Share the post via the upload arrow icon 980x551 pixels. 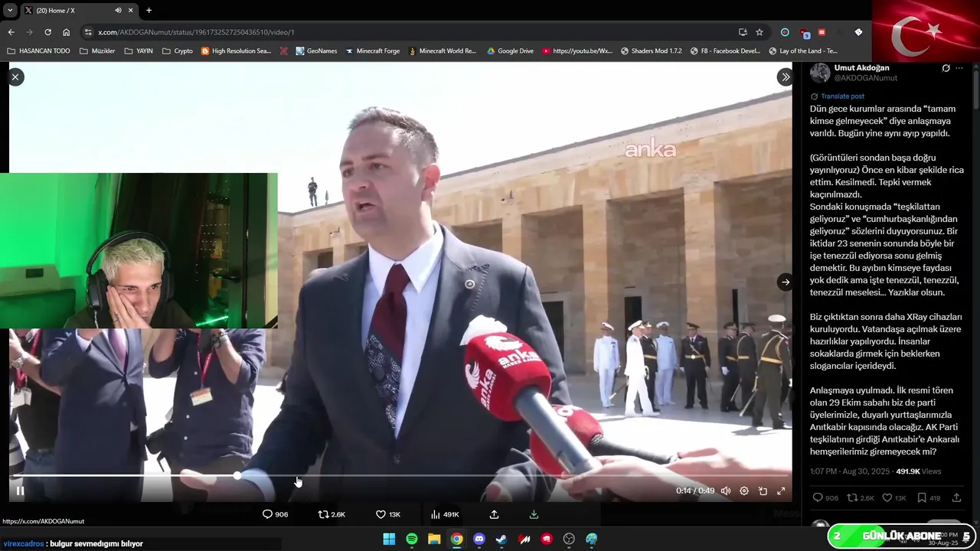(x=494, y=514)
